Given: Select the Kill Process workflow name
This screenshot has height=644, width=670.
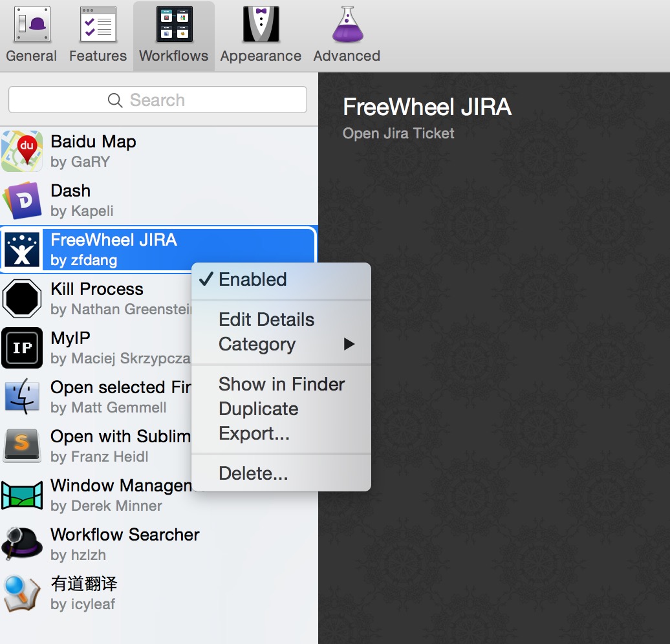Looking at the screenshot, I should (x=97, y=289).
